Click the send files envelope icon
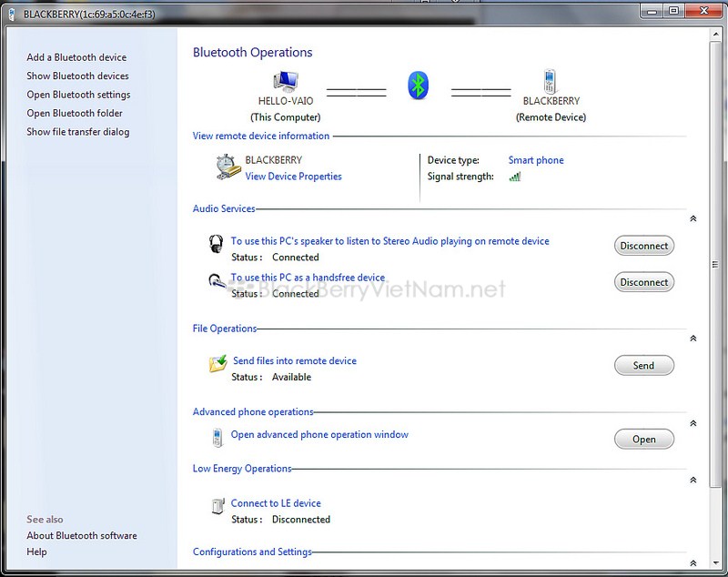 point(217,364)
